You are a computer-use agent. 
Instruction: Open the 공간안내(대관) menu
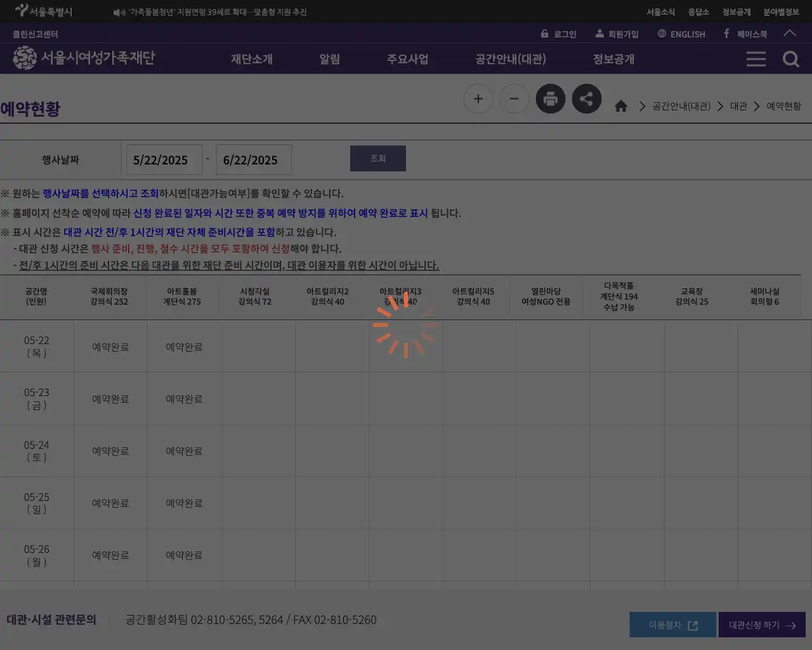click(510, 58)
